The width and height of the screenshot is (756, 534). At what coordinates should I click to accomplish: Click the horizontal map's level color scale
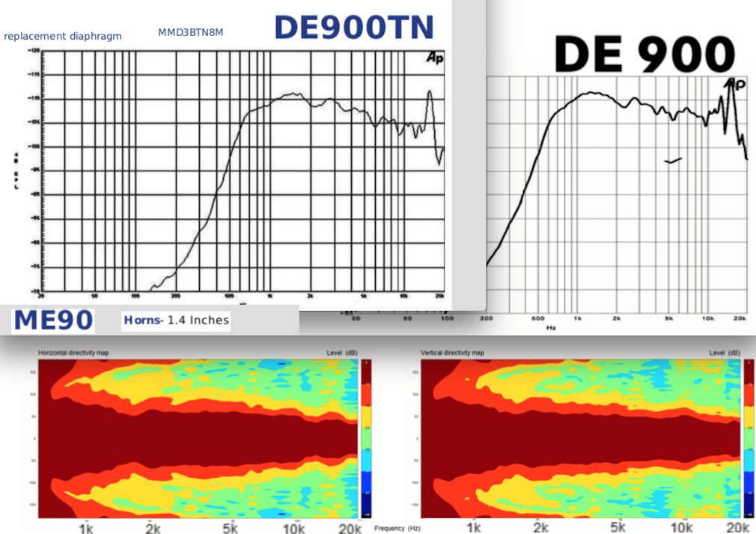coord(367,438)
